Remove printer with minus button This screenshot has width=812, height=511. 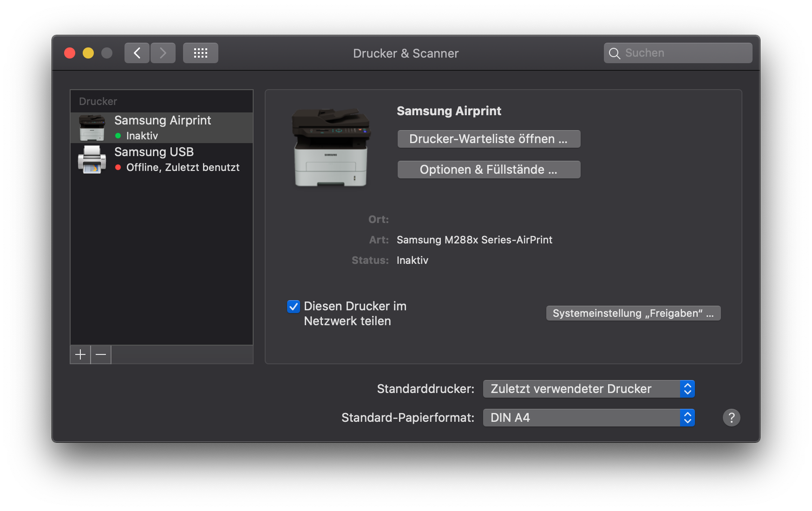pyautogui.click(x=101, y=355)
